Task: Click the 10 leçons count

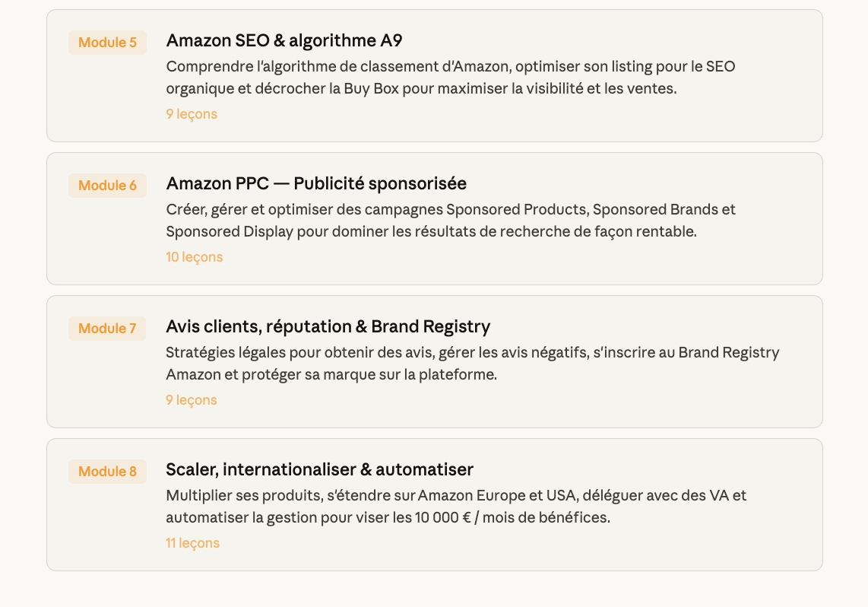Action: point(195,257)
